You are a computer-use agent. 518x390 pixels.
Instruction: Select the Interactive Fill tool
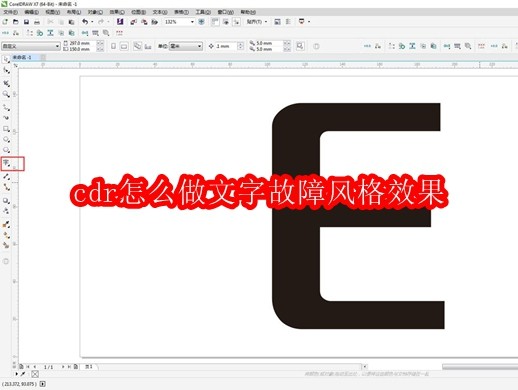pos(6,235)
